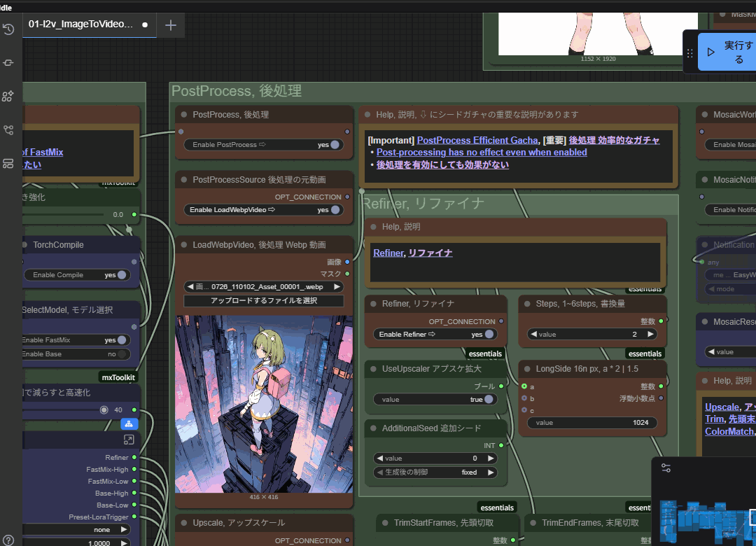Collapse the TorchCompile node dot
This screenshot has width=756, height=546.
[24, 244]
